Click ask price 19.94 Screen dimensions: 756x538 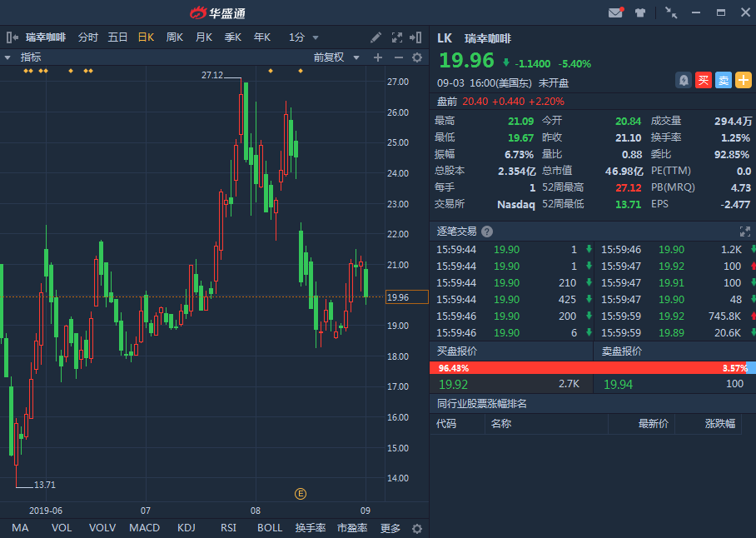point(618,384)
